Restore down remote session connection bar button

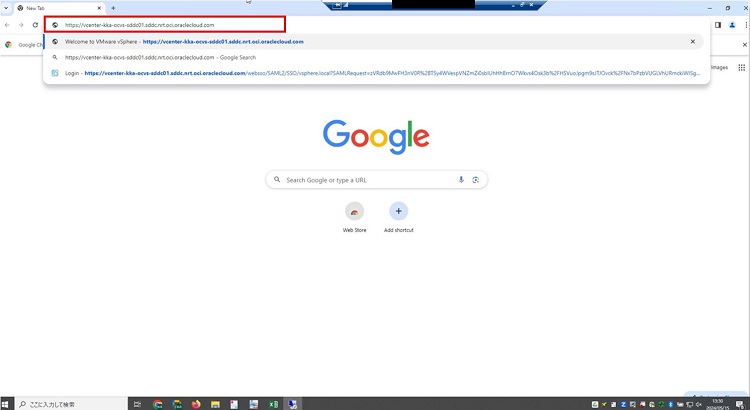coord(522,5)
